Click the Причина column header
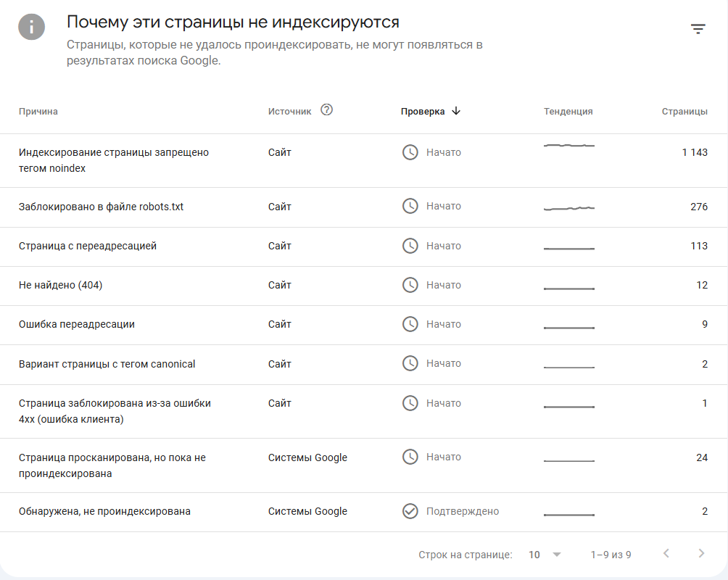 click(38, 112)
